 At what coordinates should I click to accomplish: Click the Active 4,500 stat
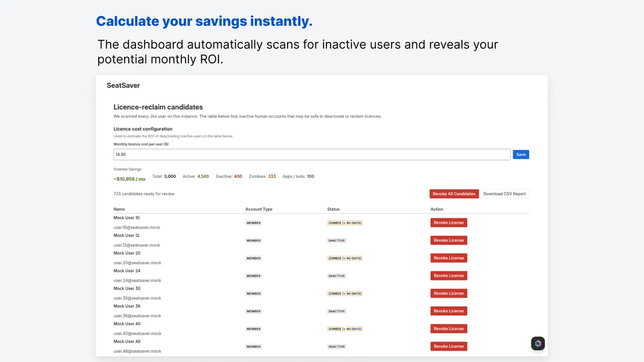(196, 176)
